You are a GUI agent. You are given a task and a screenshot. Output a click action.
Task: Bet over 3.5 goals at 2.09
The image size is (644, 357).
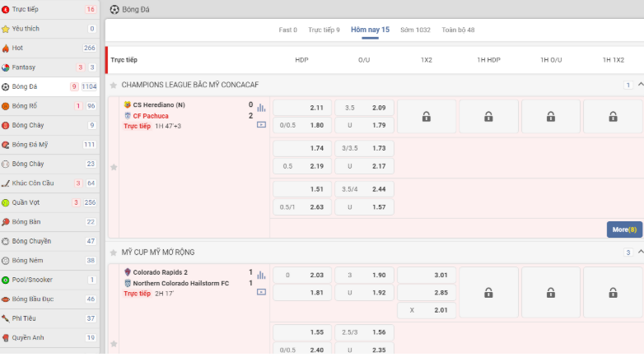(364, 108)
